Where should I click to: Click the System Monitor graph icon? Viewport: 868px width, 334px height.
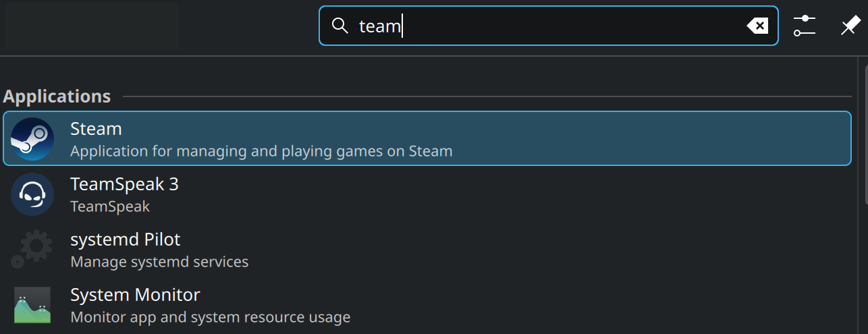[32, 305]
